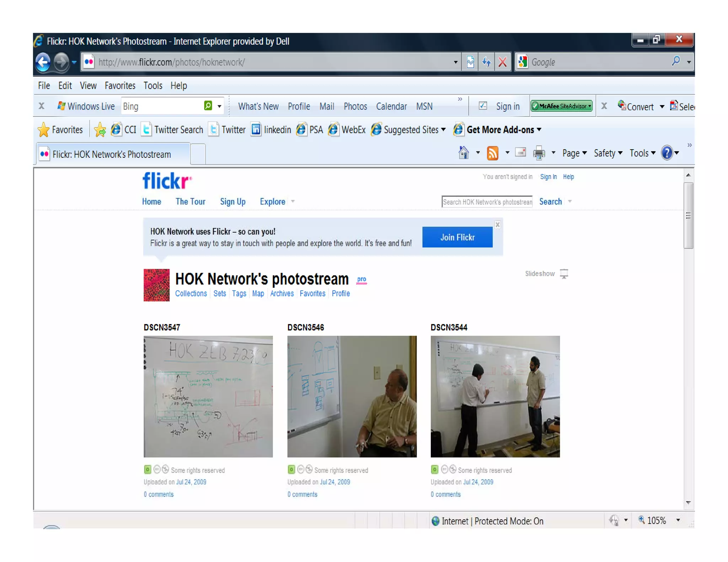Click the Print icon
The height and width of the screenshot is (562, 728).
(539, 153)
